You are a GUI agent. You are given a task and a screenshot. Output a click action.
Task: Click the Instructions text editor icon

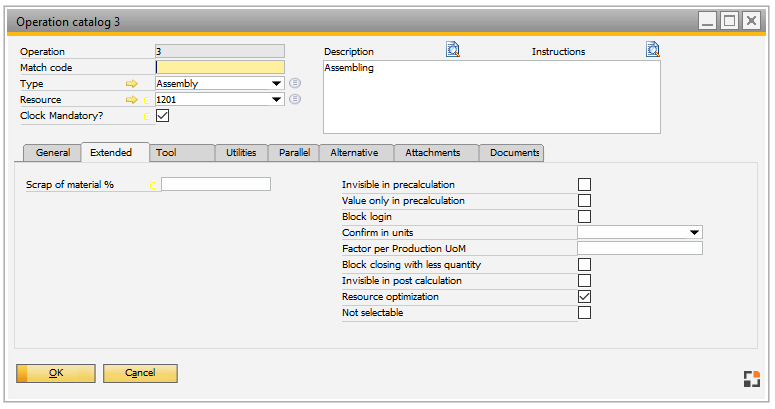pos(653,49)
